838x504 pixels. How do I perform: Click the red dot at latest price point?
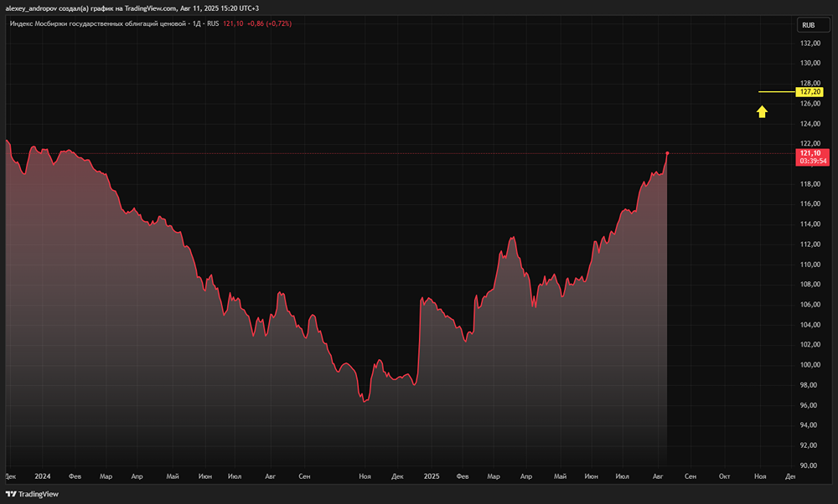(667, 153)
